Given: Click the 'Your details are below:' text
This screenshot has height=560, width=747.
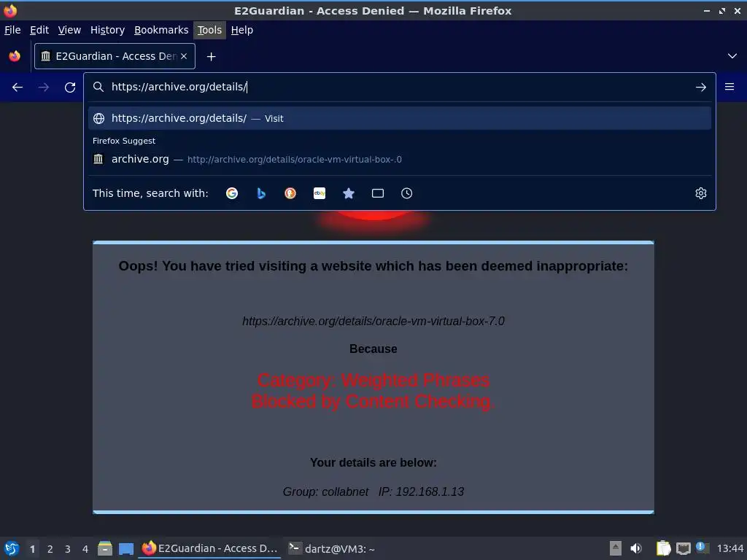Looking at the screenshot, I should [x=373, y=463].
